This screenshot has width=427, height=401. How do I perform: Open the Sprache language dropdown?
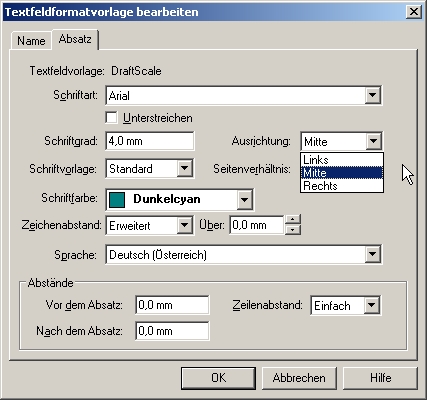coord(373,254)
